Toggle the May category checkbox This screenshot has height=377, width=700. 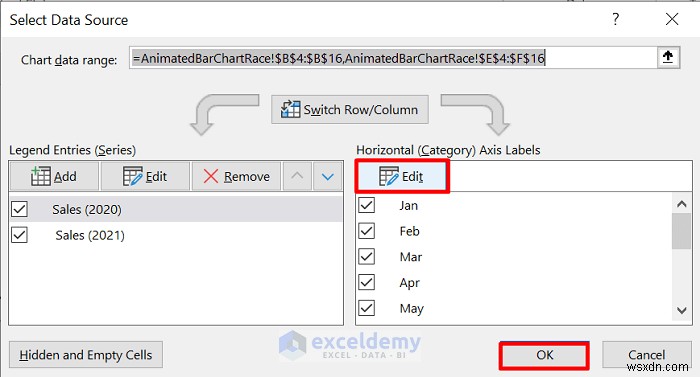[x=367, y=308]
